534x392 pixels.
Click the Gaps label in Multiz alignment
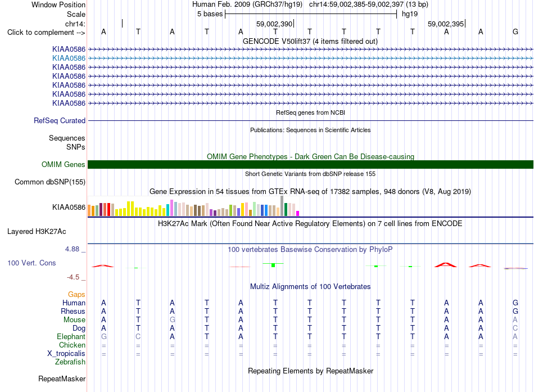tap(76, 294)
